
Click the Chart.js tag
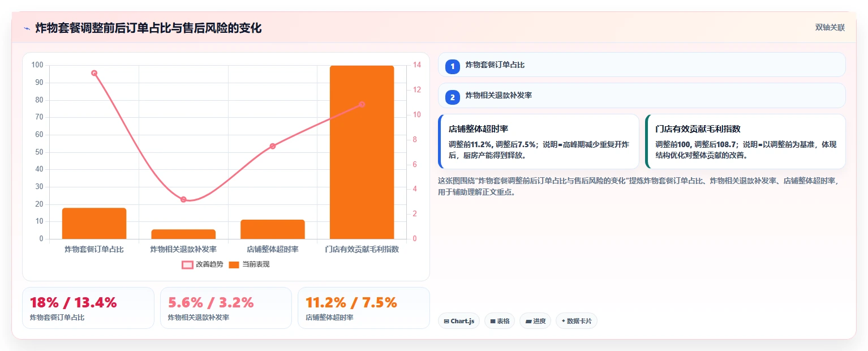pyautogui.click(x=459, y=321)
